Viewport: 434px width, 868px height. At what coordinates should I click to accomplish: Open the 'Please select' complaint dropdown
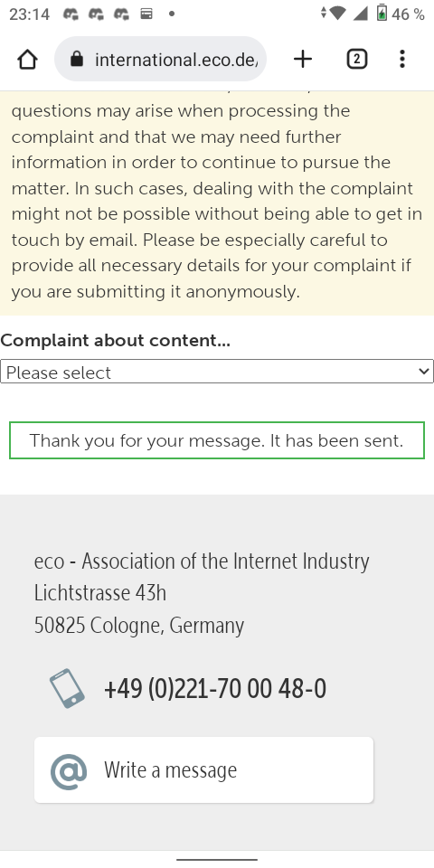217,372
